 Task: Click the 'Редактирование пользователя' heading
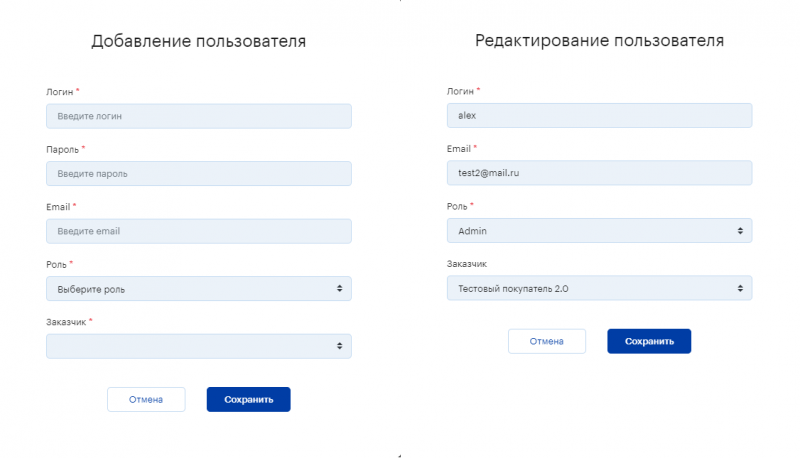599,40
